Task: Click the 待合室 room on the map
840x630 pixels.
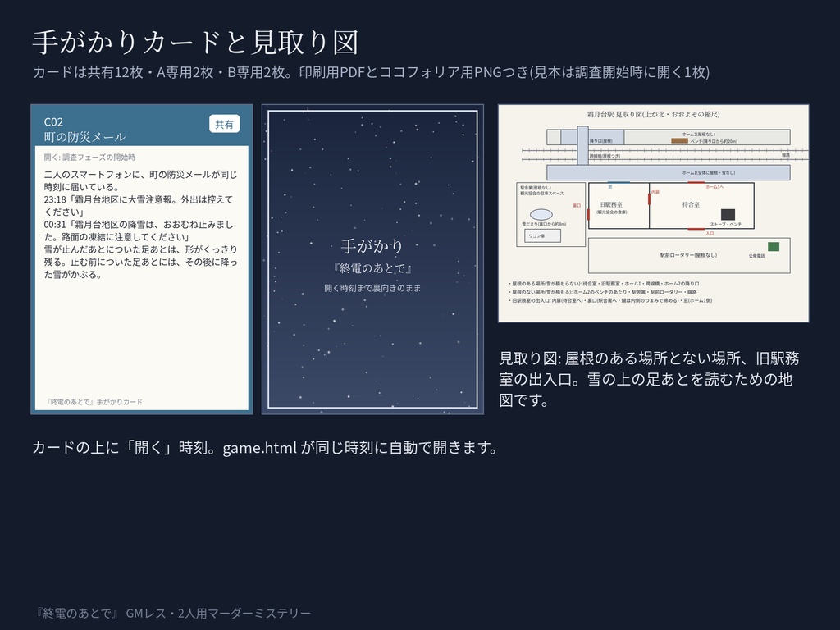Action: (702, 206)
